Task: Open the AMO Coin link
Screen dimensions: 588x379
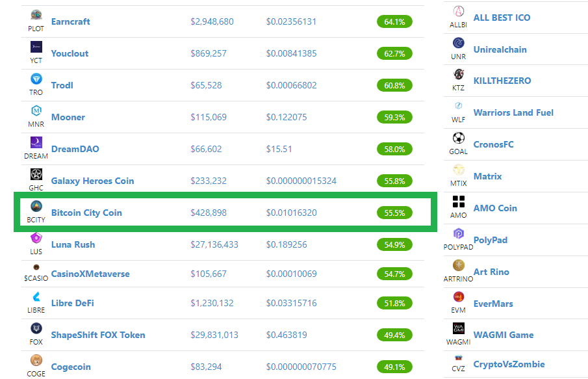Action: tap(495, 208)
